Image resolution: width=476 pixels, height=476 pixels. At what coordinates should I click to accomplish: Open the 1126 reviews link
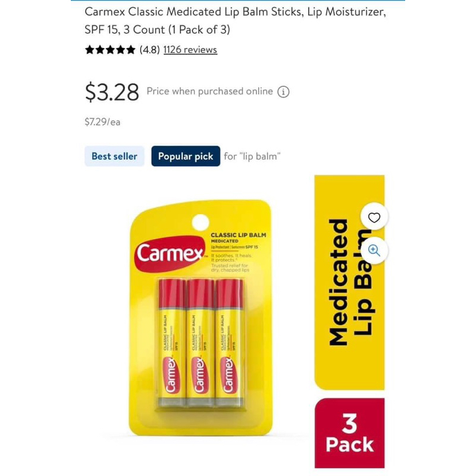[190, 49]
